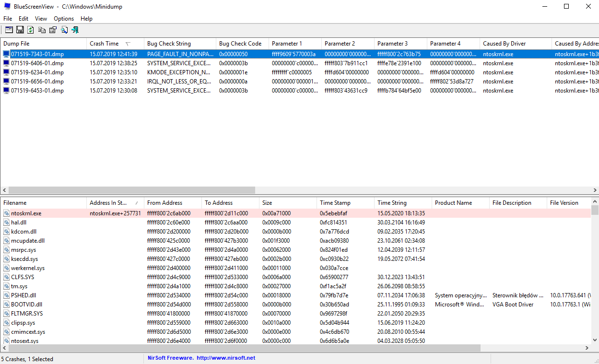This screenshot has width=599, height=364.
Task: Click crash time 15.07.2019 12:38:25
Action: (x=113, y=63)
